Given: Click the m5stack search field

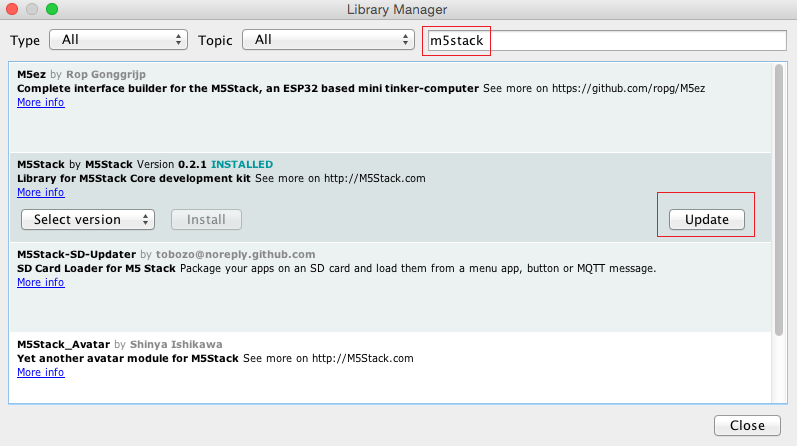Looking at the screenshot, I should tap(607, 41).
